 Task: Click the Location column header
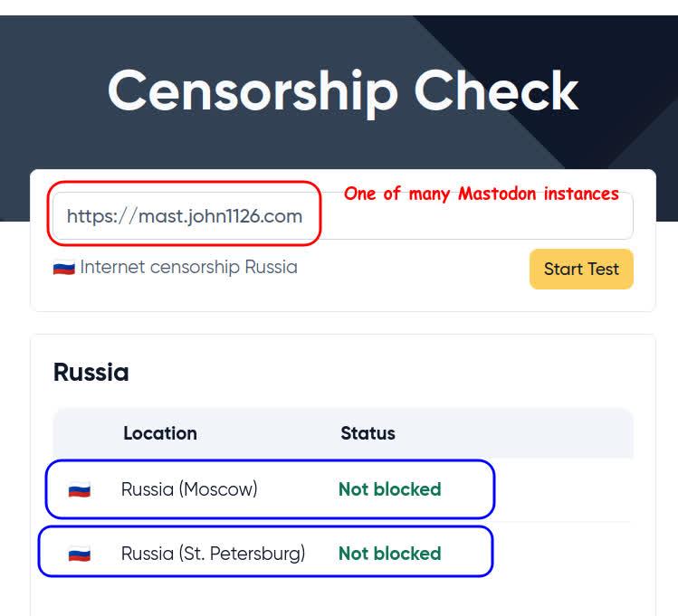tap(160, 433)
